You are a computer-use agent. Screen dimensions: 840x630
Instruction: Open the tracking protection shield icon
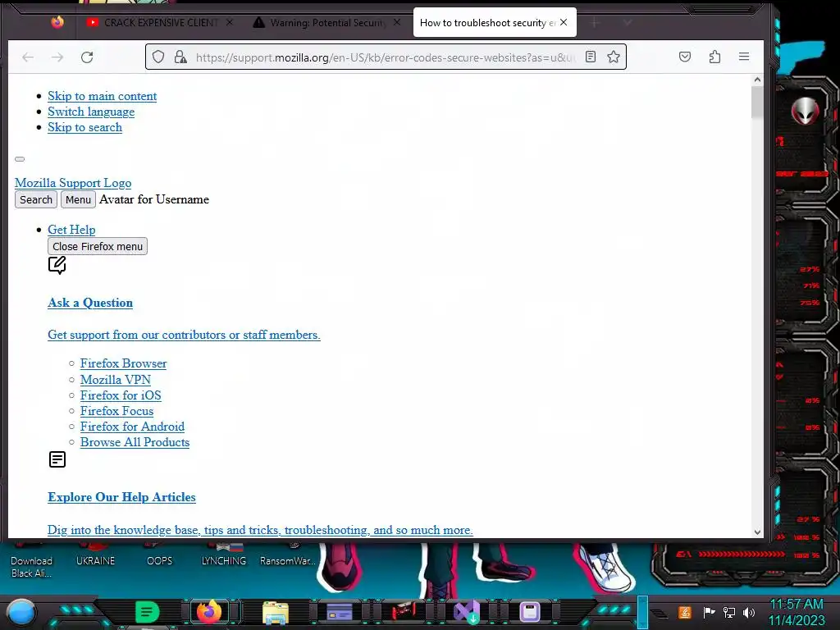[158, 57]
